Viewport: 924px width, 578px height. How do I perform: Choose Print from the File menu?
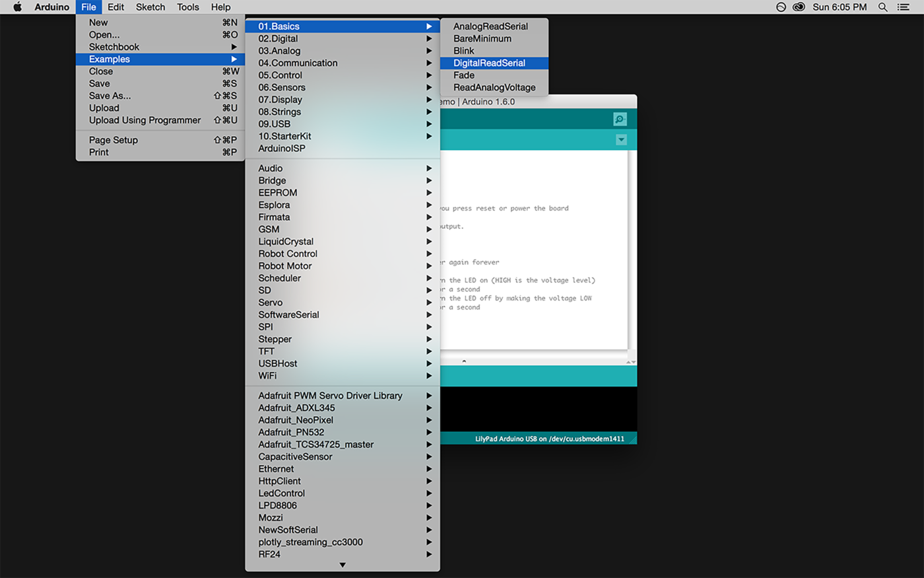coord(160,152)
